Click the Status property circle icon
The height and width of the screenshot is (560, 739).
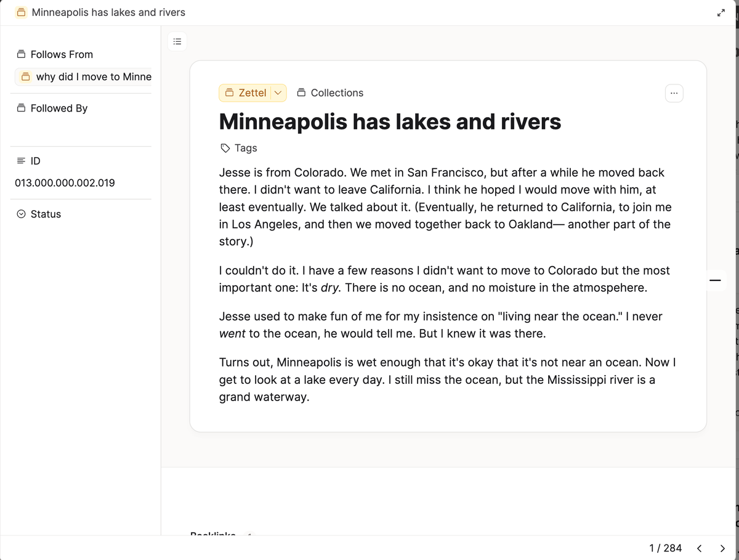[21, 214]
